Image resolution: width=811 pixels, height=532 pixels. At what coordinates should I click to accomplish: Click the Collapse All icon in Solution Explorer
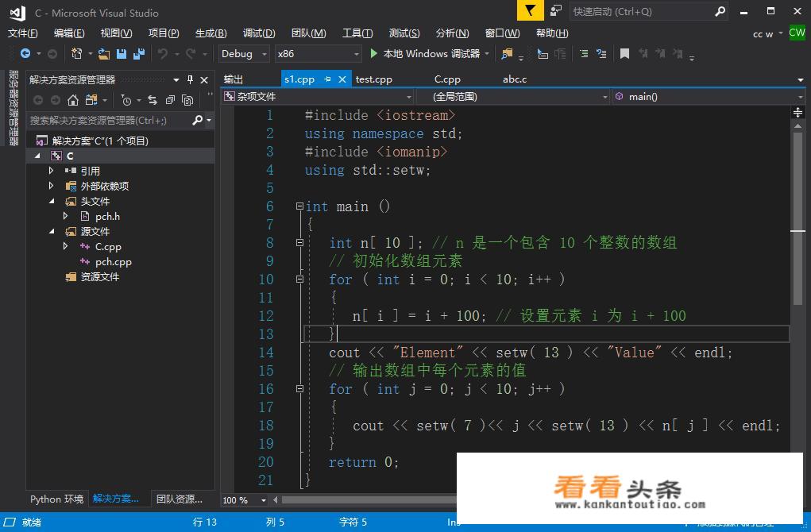click(x=170, y=100)
